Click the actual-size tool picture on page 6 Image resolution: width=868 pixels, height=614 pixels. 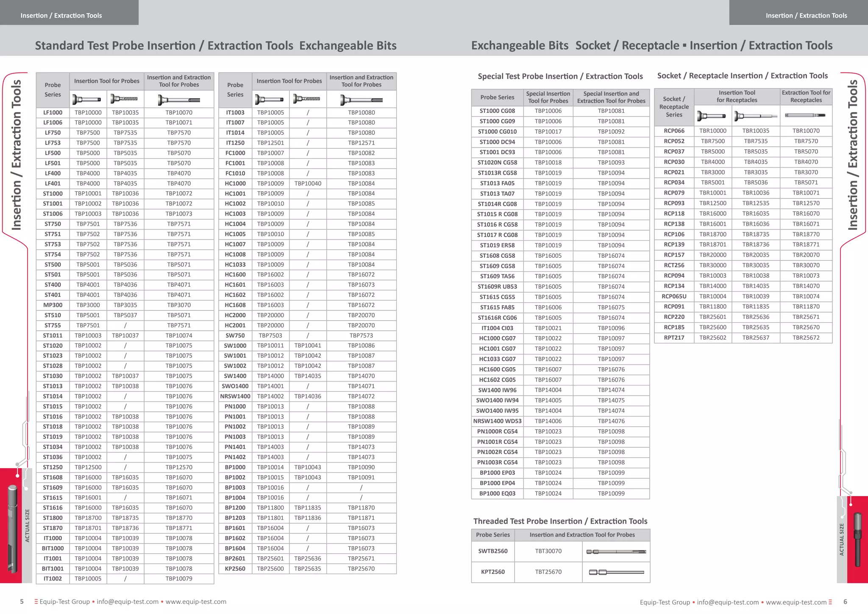coord(857,539)
